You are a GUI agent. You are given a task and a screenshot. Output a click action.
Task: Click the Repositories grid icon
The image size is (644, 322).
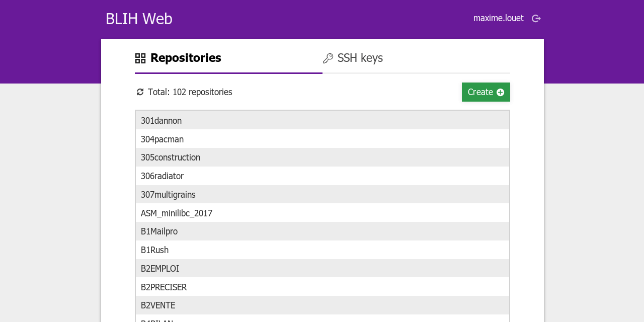coord(140,58)
